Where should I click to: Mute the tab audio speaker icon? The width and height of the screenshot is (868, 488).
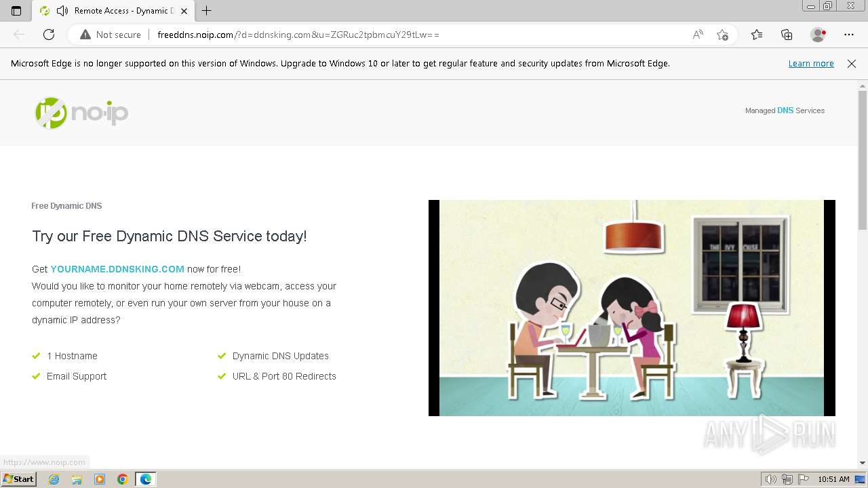coord(62,11)
